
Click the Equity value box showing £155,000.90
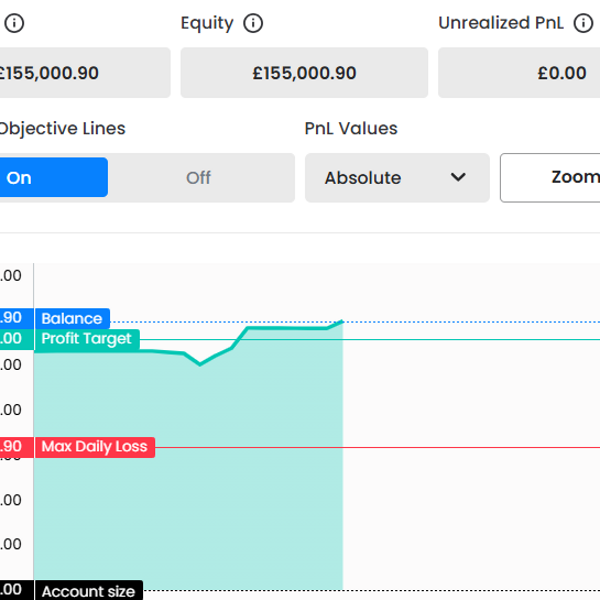click(304, 73)
